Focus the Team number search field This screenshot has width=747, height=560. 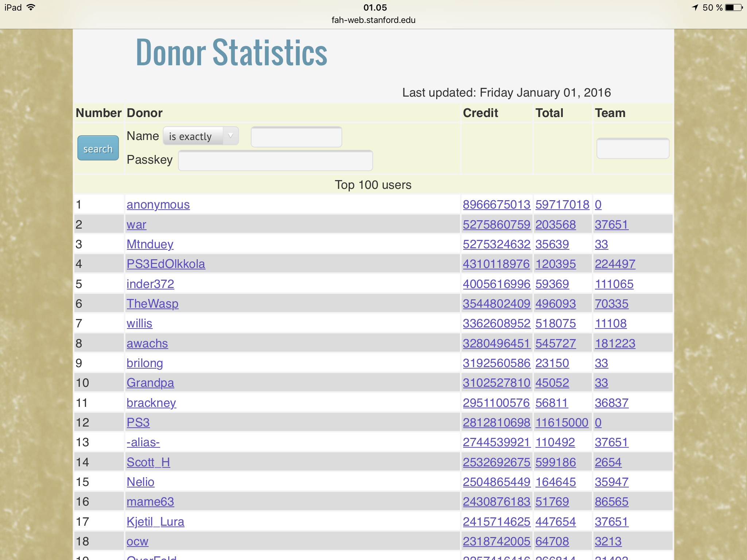633,148
